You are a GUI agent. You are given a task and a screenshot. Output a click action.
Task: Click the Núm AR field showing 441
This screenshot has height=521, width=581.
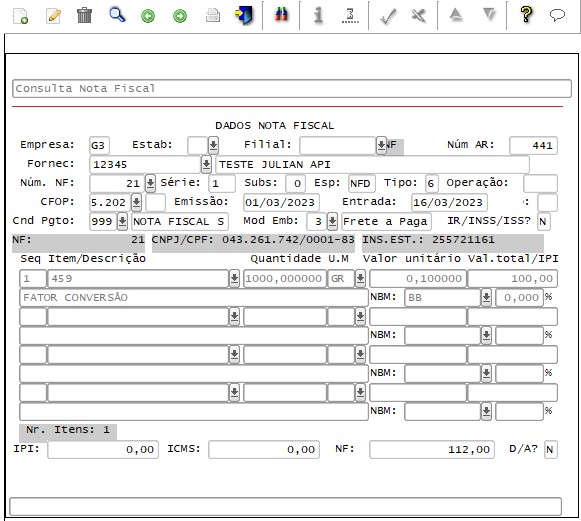533,145
